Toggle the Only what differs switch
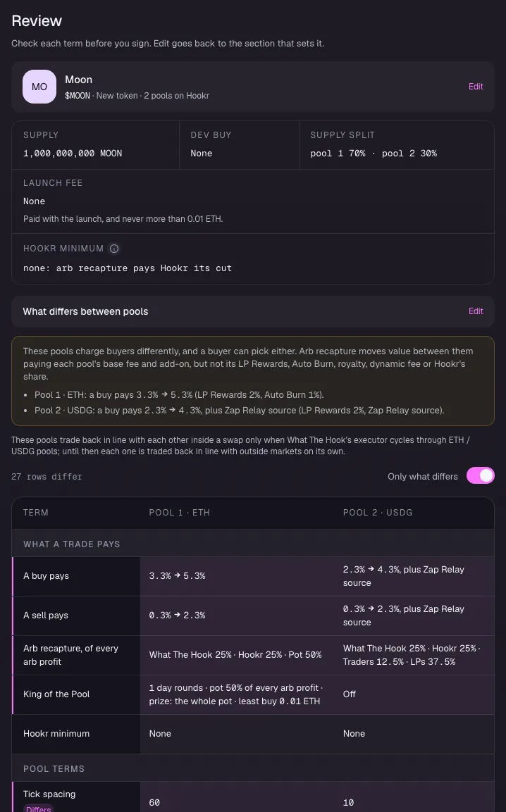This screenshot has height=812, width=506. point(480,475)
